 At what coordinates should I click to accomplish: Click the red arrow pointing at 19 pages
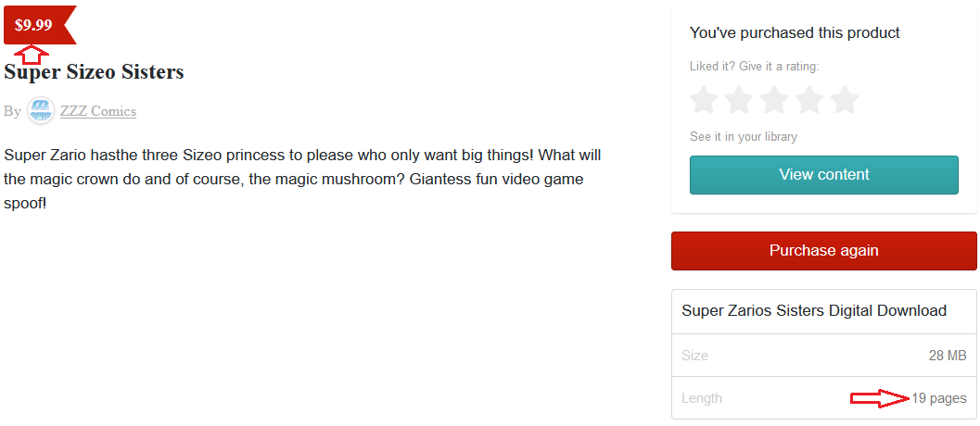(x=879, y=398)
